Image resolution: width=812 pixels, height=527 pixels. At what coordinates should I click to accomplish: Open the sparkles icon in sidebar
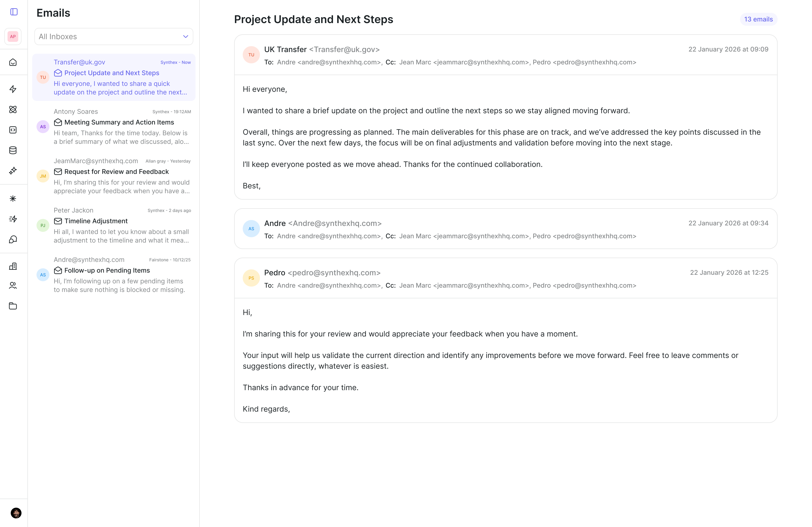[x=13, y=171]
